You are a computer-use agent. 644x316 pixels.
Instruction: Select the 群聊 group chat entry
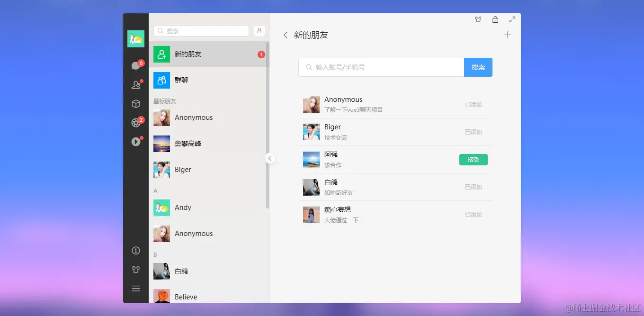tap(208, 80)
